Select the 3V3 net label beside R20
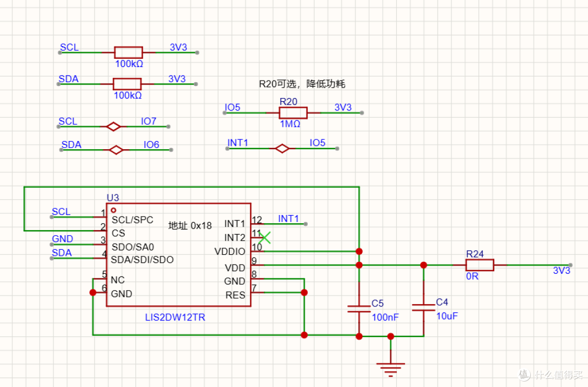Image resolution: width=588 pixels, height=387 pixels. click(x=343, y=107)
